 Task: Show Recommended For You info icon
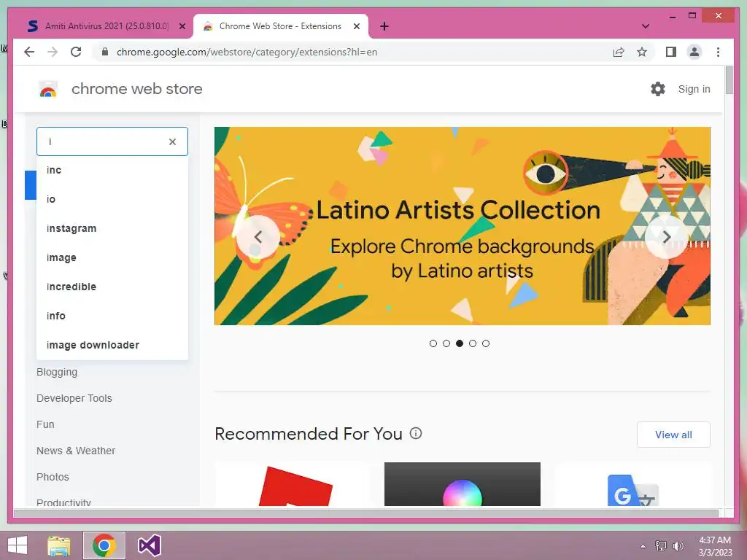point(416,433)
